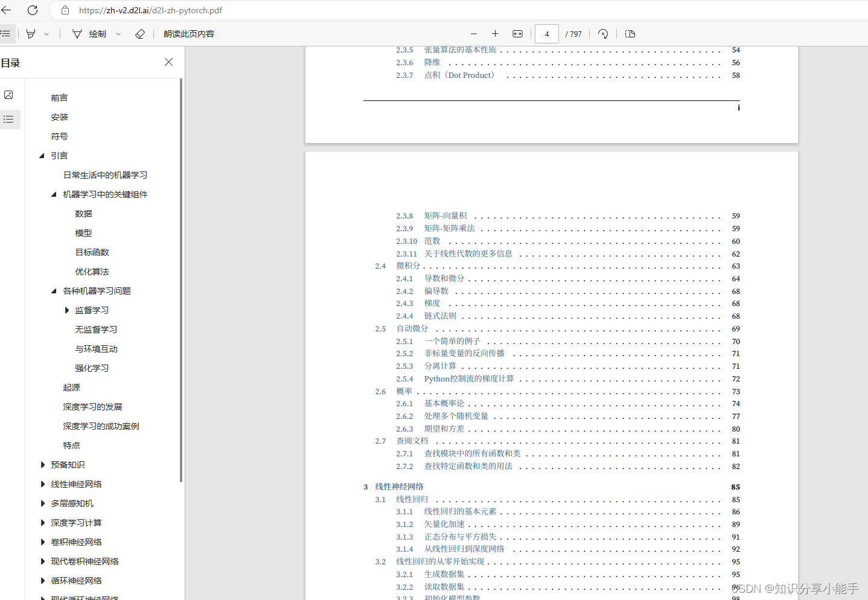Switch to page thumbnails view icon

(8, 95)
